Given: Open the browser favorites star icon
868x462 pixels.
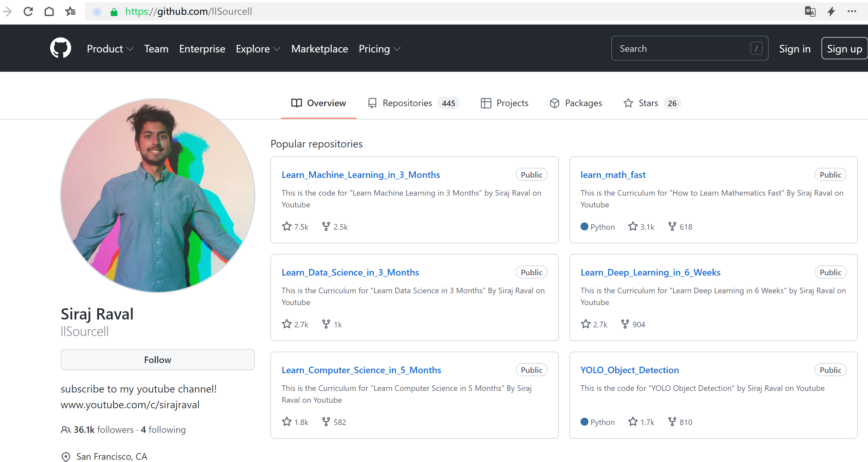Looking at the screenshot, I should click(70, 11).
